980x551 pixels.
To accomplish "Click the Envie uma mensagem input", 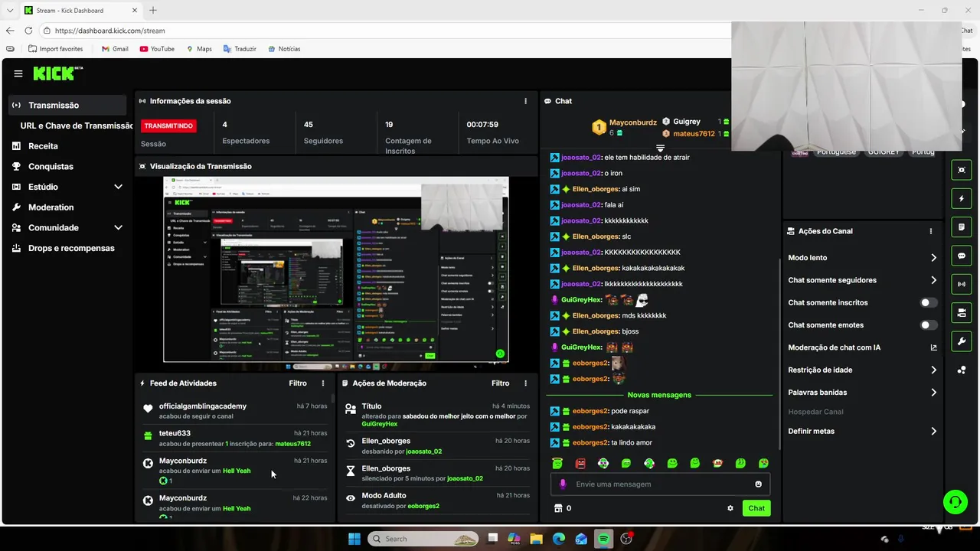I will 660,484.
